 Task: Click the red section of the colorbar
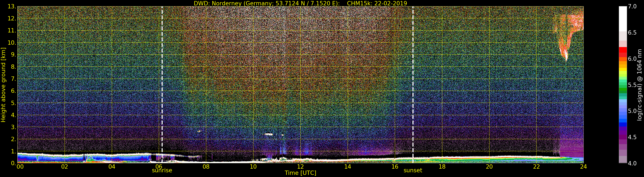point(623,52)
